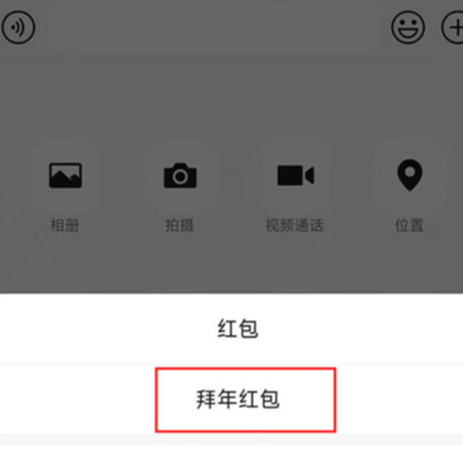This screenshot has height=455, width=463.
Task: Tap the smiley face beside the plus icon
Action: 408,27
